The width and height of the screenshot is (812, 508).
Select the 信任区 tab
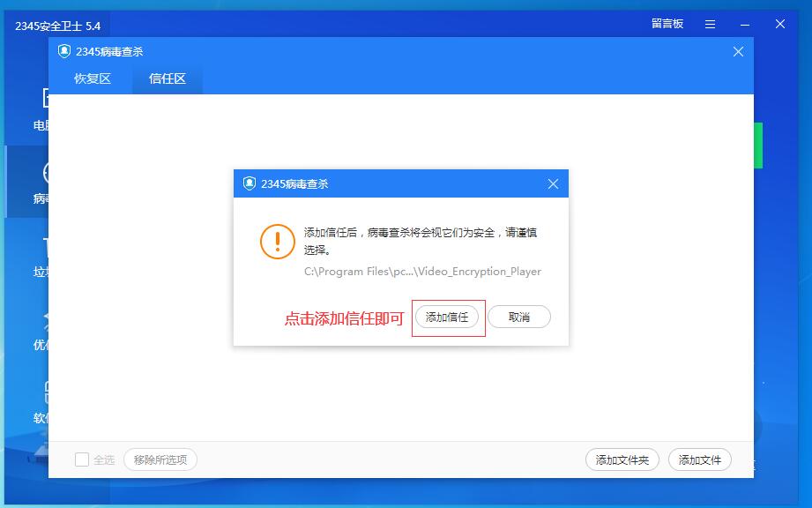tap(168, 78)
